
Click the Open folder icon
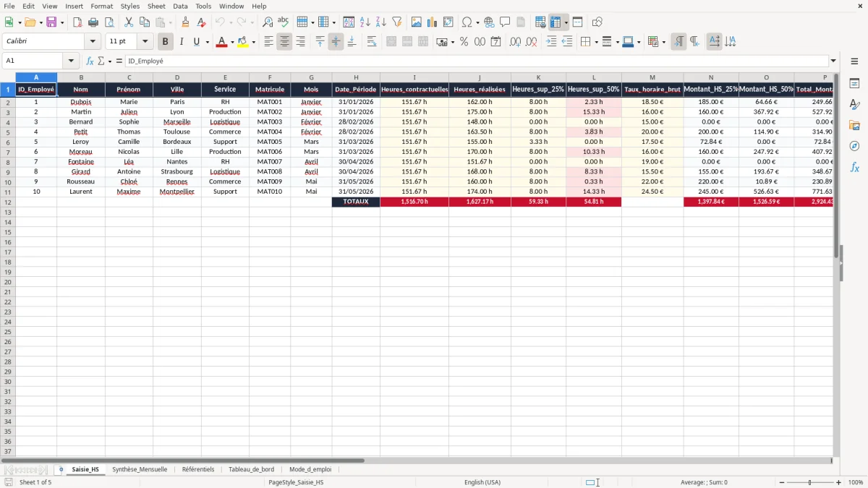30,22
